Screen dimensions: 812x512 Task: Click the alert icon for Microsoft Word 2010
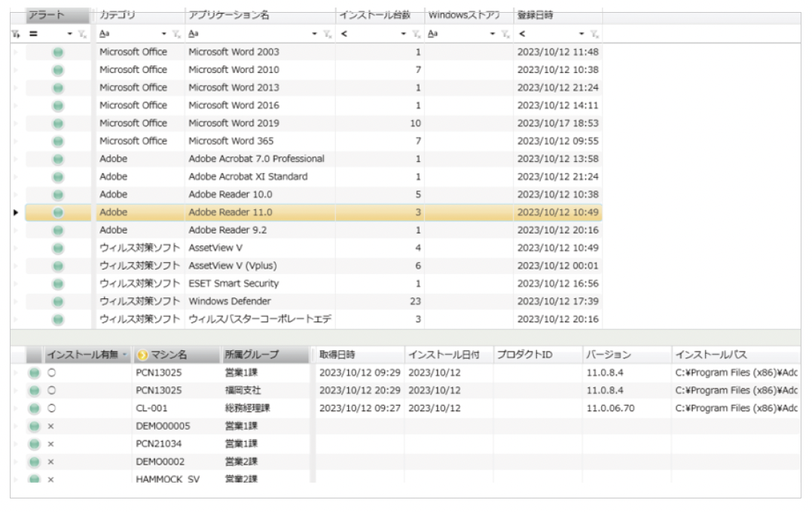pyautogui.click(x=58, y=70)
